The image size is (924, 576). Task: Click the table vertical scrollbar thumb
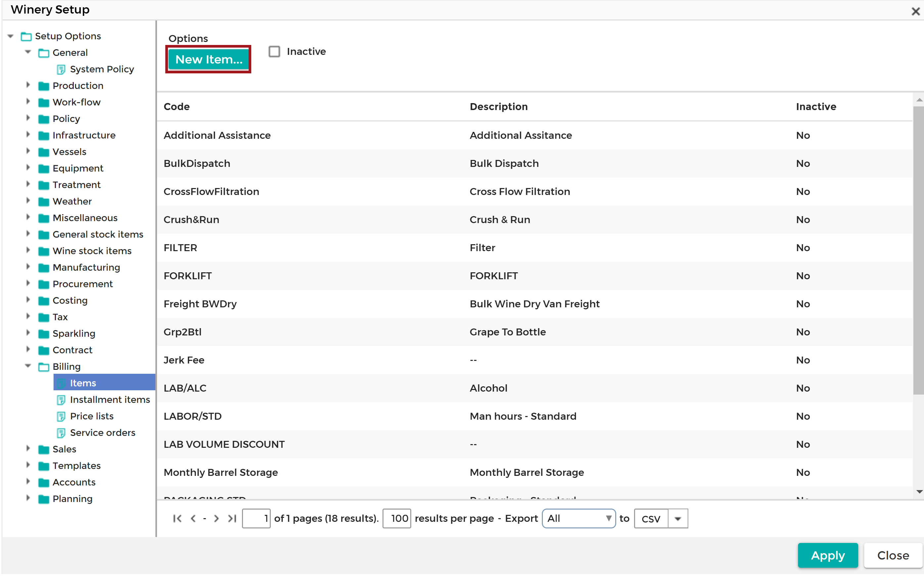(x=918, y=250)
